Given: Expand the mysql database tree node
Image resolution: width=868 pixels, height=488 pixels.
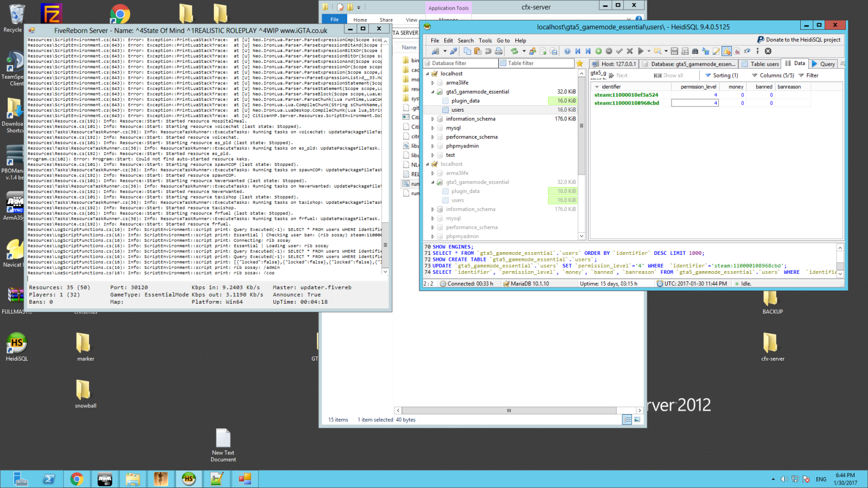Looking at the screenshot, I should point(432,128).
